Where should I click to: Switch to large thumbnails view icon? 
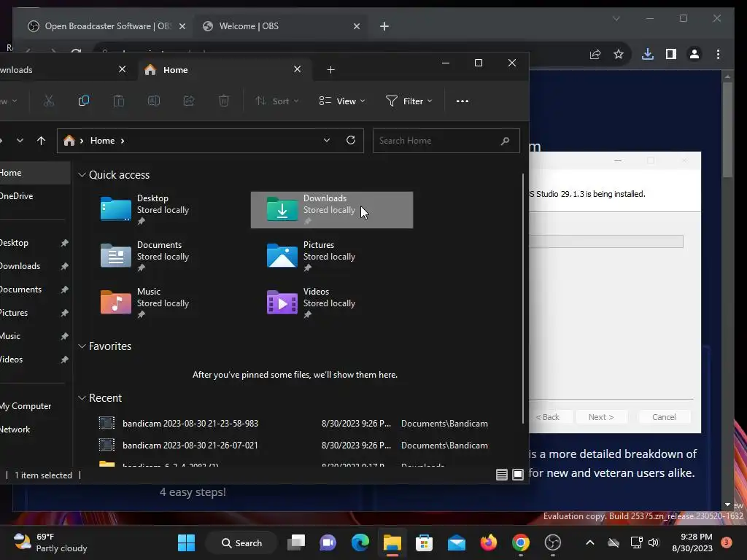(518, 475)
